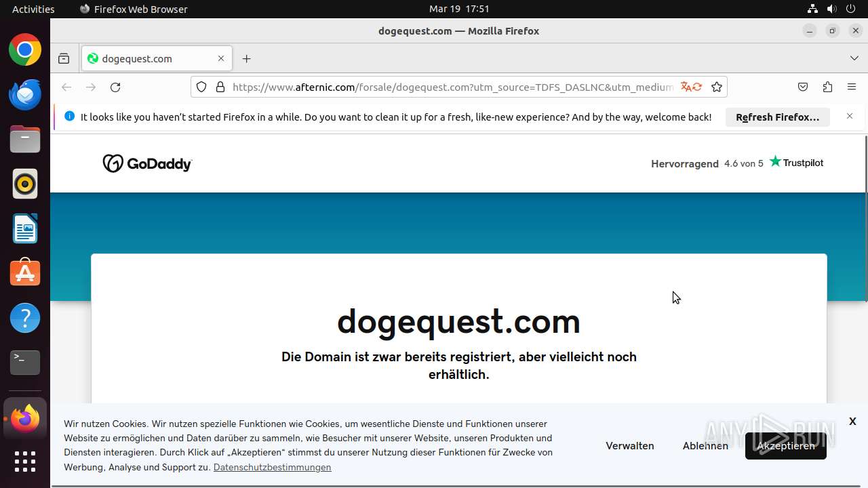Click the volume icon in top bar
Image resolution: width=868 pixels, height=488 pixels.
pos(833,9)
